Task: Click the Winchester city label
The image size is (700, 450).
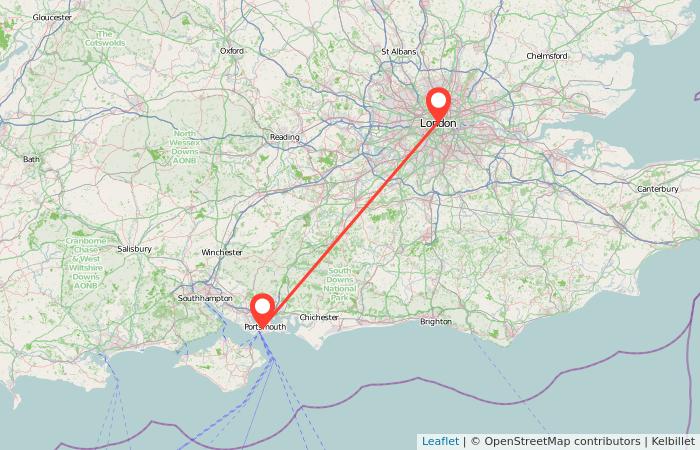Action: point(222,252)
